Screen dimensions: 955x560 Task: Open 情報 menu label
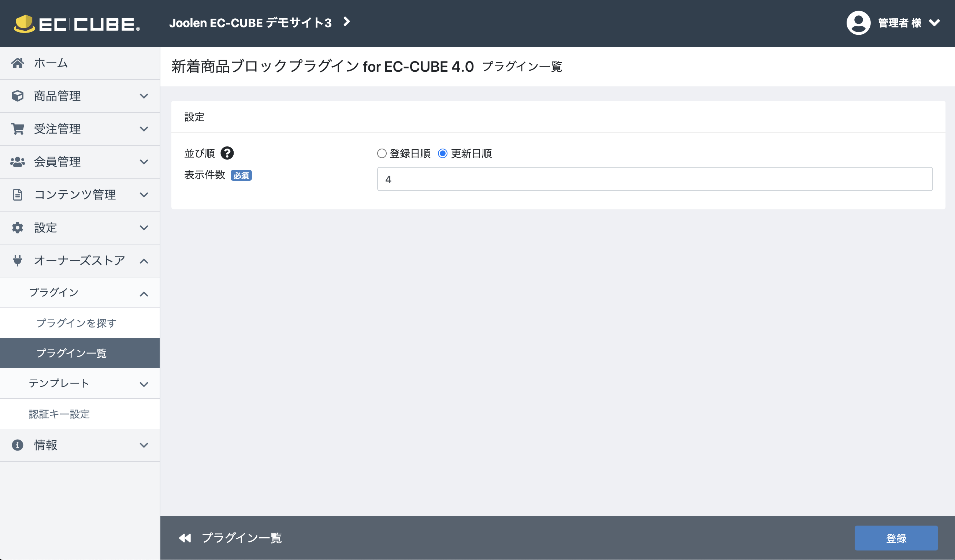tap(45, 445)
